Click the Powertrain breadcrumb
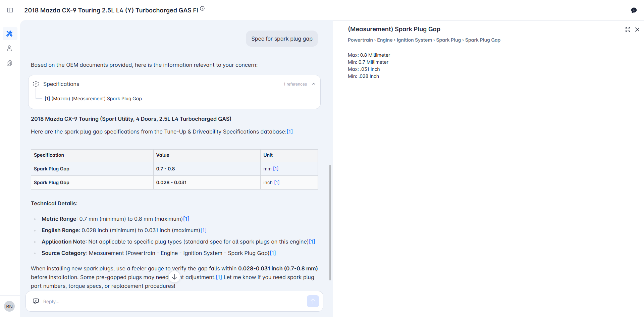The image size is (644, 317). point(360,40)
